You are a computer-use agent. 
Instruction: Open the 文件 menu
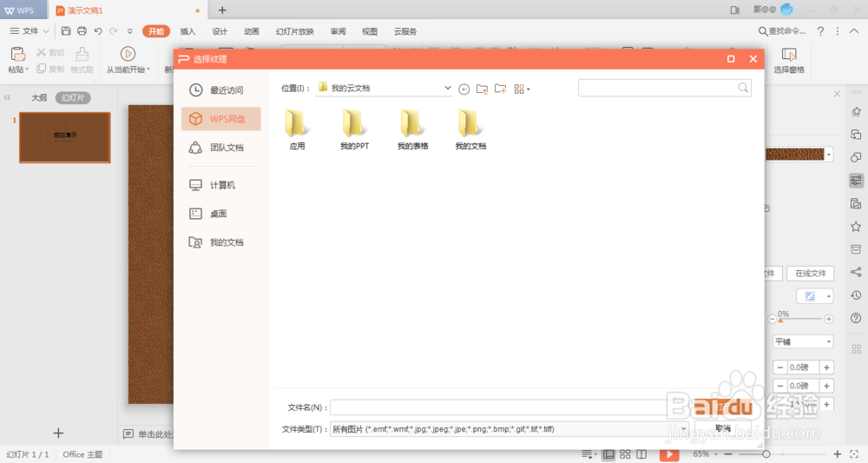(x=30, y=31)
